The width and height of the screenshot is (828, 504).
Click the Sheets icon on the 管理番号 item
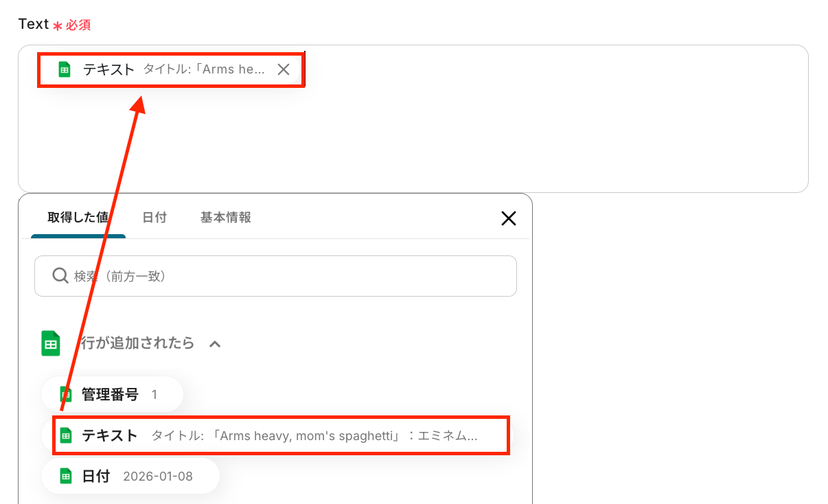click(x=66, y=394)
